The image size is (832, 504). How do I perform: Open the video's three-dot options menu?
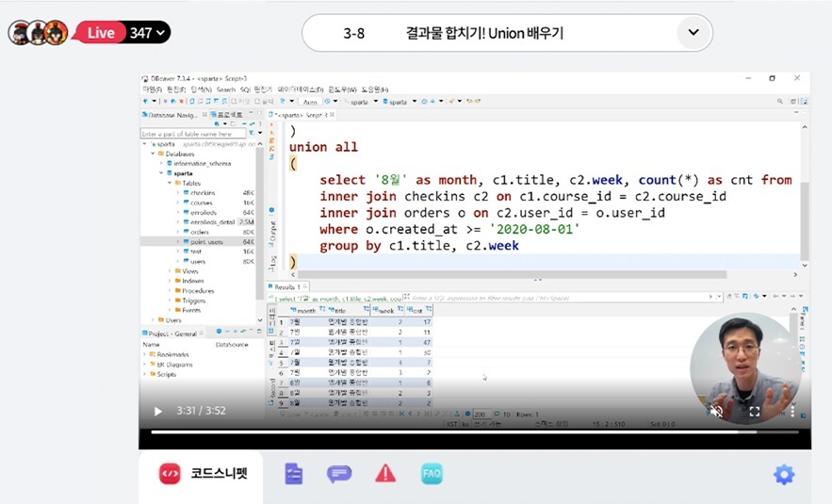tap(792, 411)
